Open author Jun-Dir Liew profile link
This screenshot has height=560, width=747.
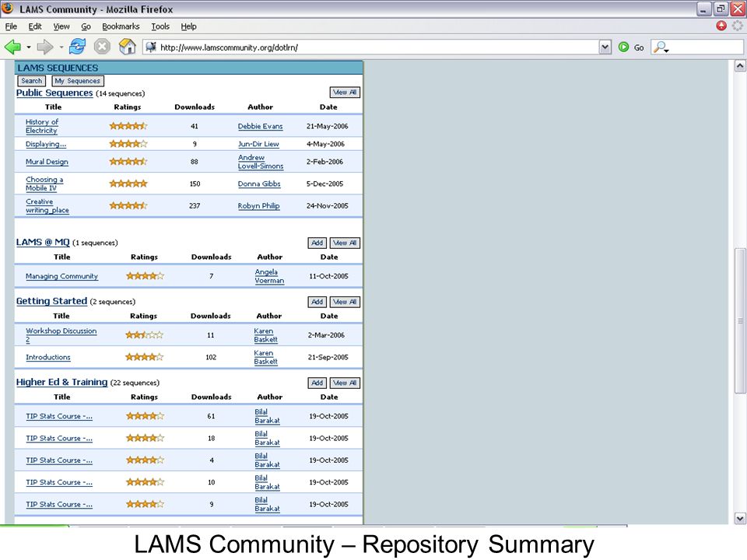click(x=258, y=144)
